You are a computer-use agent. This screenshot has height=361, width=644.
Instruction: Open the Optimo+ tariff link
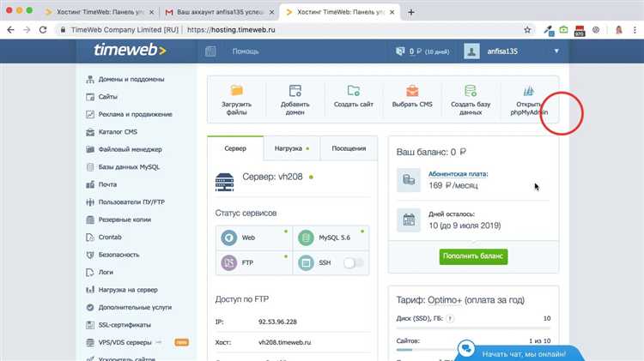[445, 300]
